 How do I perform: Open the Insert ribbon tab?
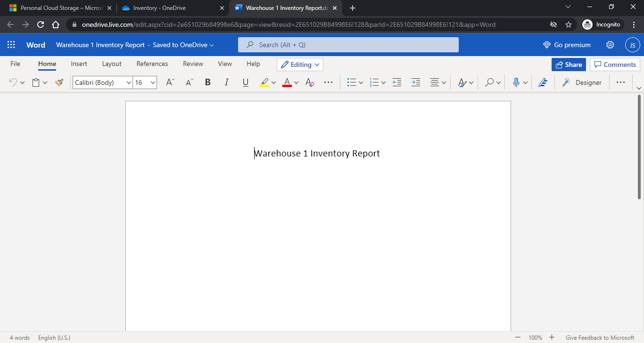coord(79,64)
